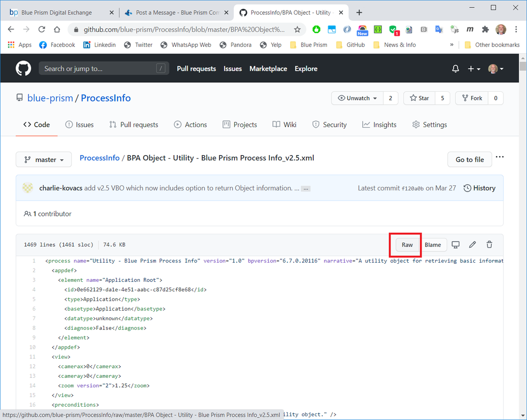The height and width of the screenshot is (420, 527).
Task: Open the master branch dropdown
Action: (x=44, y=160)
